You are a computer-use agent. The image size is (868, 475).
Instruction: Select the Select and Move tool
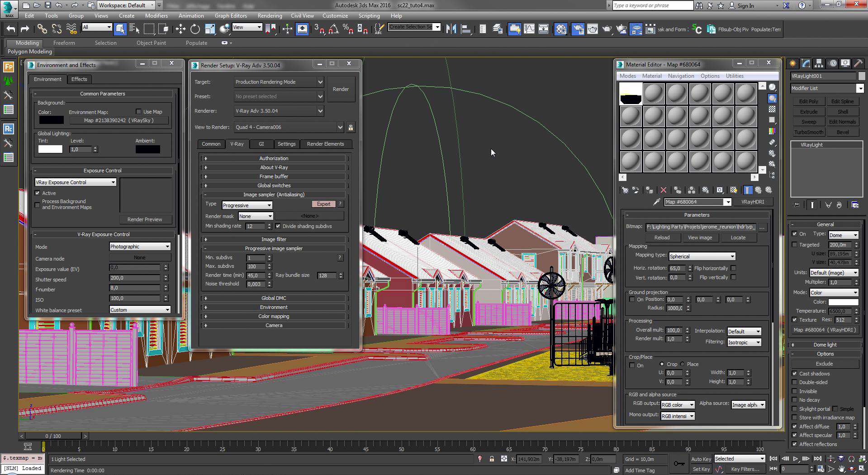[180, 29]
